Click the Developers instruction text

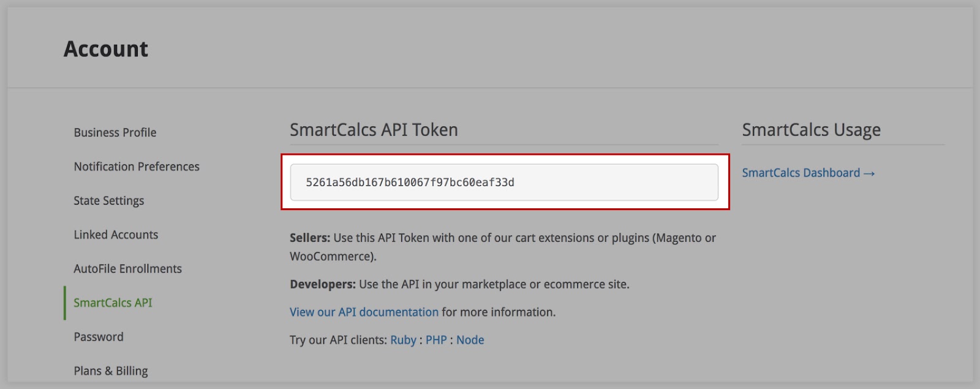tap(459, 284)
